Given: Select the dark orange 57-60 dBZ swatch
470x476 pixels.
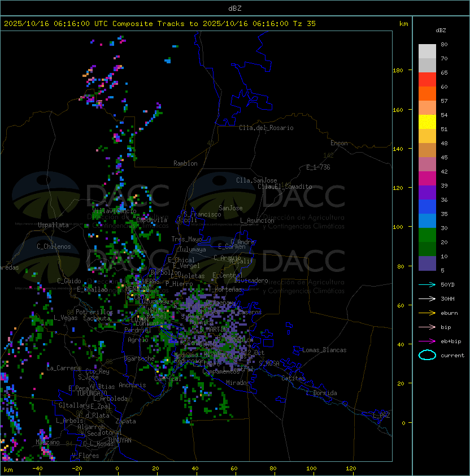Looking at the screenshot, I should (x=427, y=93).
